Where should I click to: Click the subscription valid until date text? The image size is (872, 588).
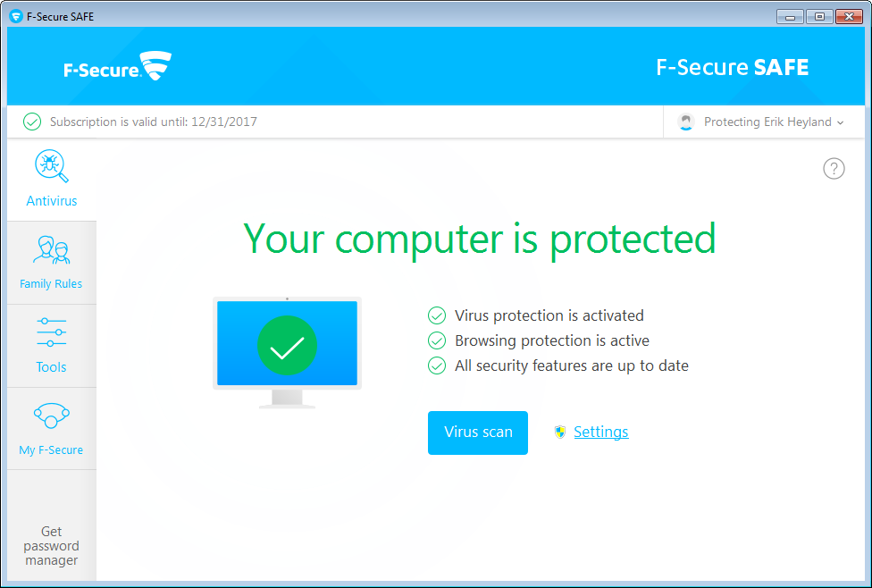154,122
